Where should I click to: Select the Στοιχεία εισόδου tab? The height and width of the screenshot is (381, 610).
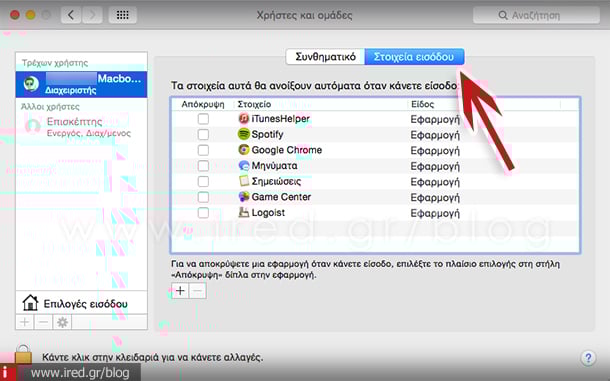pyautogui.click(x=414, y=57)
